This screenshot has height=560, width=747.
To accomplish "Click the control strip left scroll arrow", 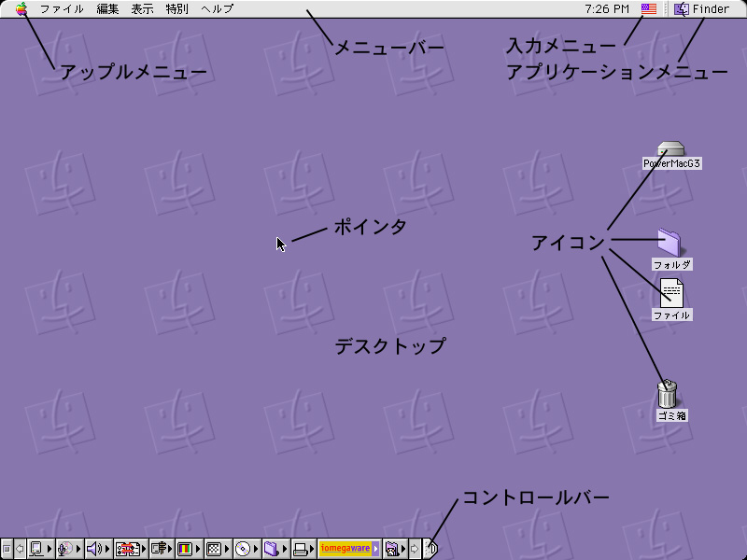I will coord(20,549).
